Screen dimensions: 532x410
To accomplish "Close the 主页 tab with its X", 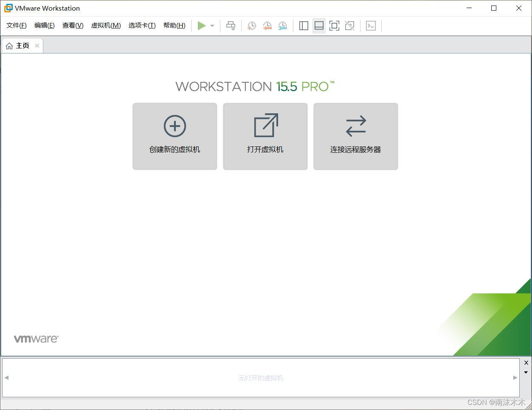I will coord(37,46).
